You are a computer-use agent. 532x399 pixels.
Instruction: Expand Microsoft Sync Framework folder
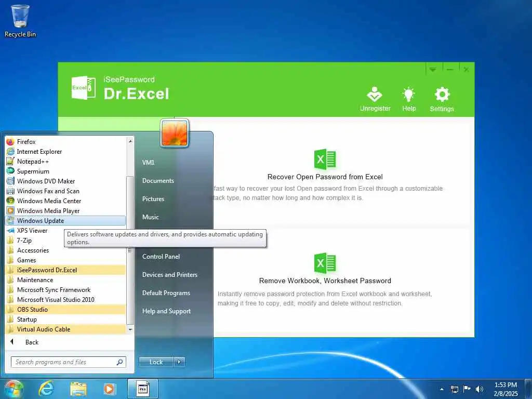pyautogui.click(x=65, y=289)
